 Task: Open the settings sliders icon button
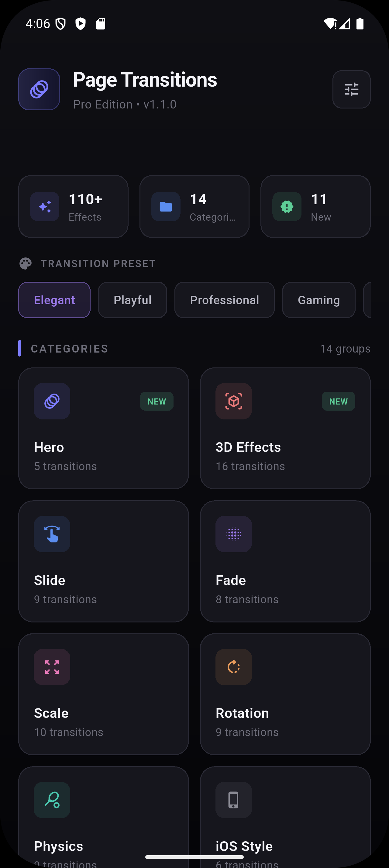pos(351,89)
